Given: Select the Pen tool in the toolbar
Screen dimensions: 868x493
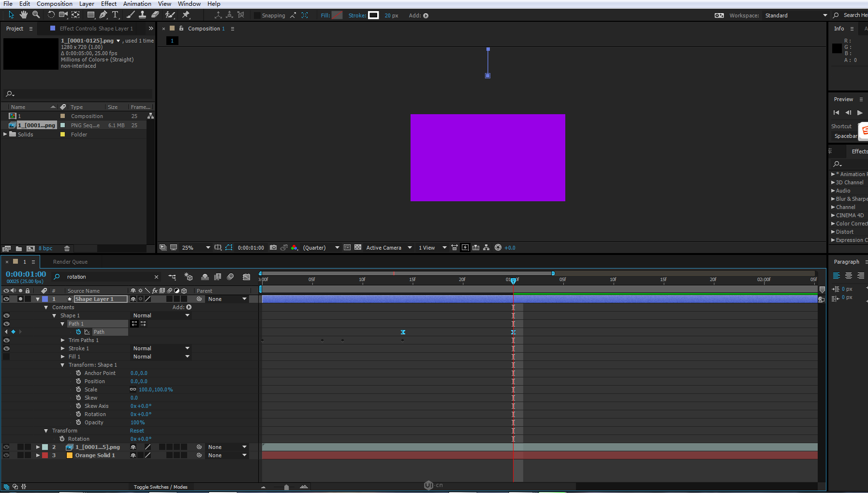Looking at the screenshot, I should pyautogui.click(x=103, y=15).
